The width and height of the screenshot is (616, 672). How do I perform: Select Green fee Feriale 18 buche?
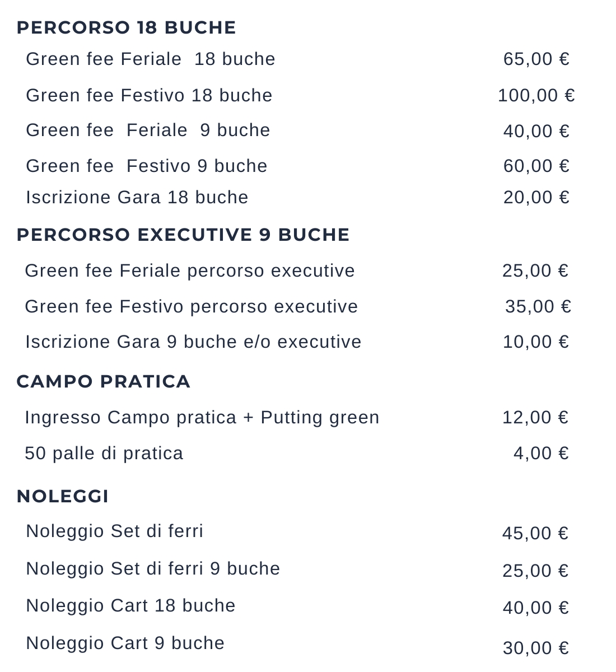pos(150,59)
